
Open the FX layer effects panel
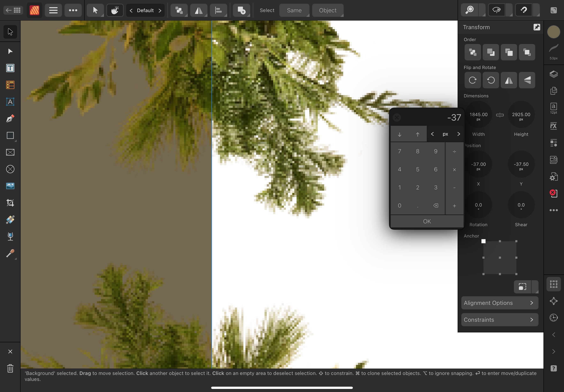[x=554, y=126]
